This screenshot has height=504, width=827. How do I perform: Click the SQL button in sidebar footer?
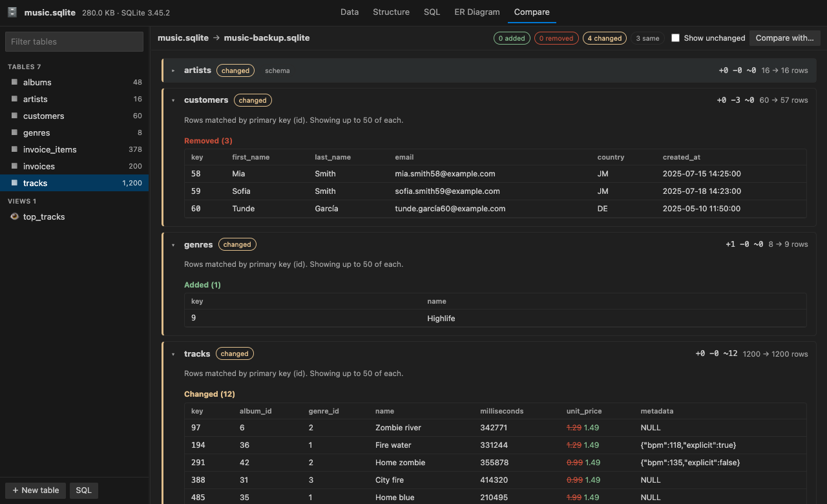pos(83,490)
